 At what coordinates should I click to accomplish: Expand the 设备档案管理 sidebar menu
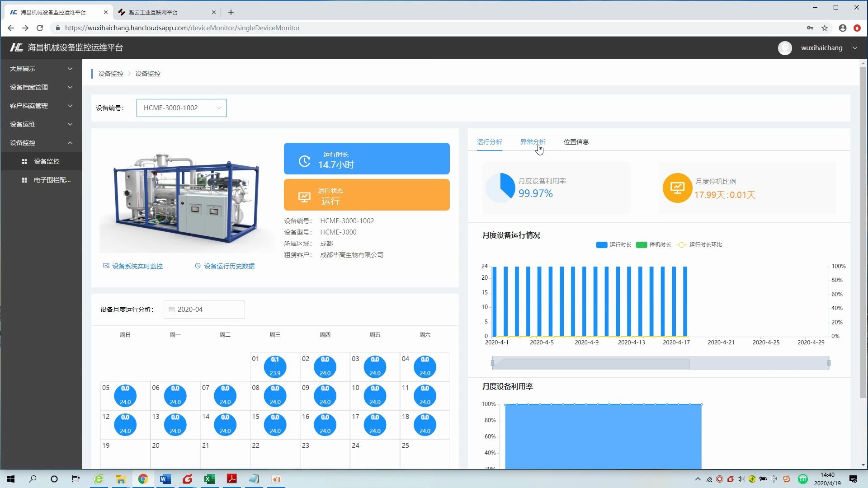(x=41, y=87)
